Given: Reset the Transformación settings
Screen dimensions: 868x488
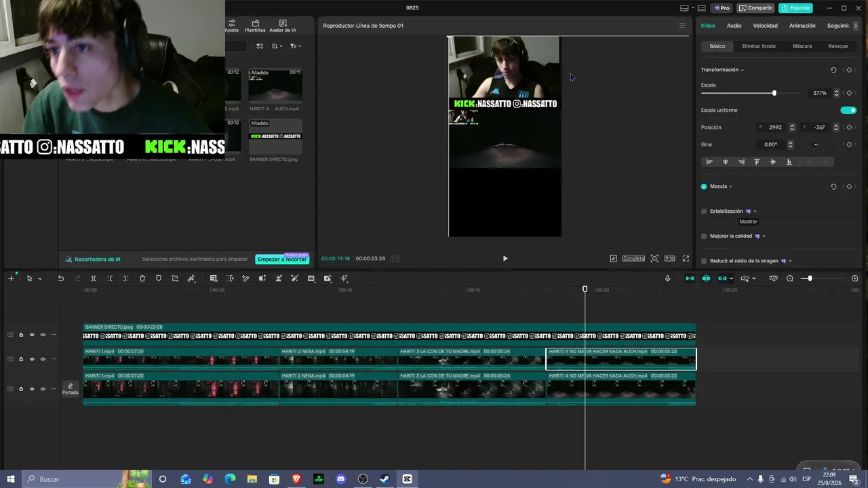Looking at the screenshot, I should (833, 70).
